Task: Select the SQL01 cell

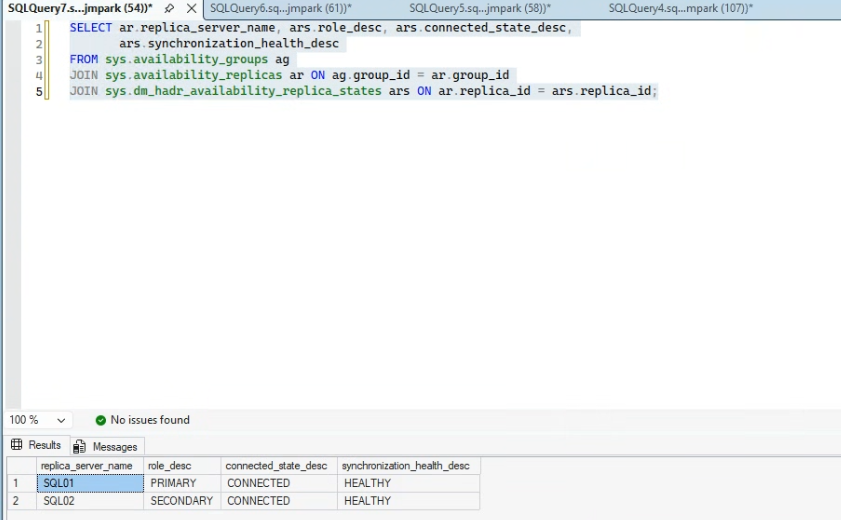Action: pyautogui.click(x=90, y=483)
